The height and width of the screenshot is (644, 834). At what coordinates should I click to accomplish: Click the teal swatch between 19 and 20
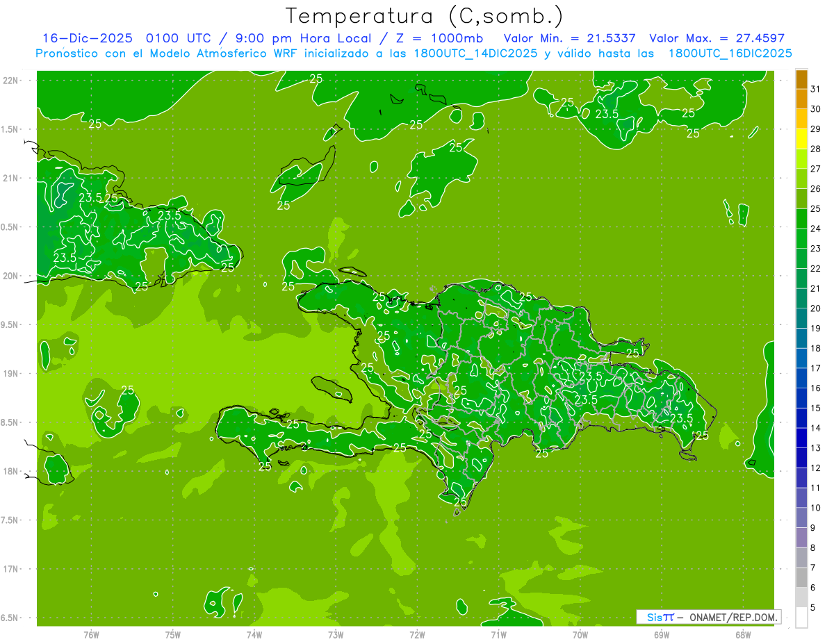801,318
